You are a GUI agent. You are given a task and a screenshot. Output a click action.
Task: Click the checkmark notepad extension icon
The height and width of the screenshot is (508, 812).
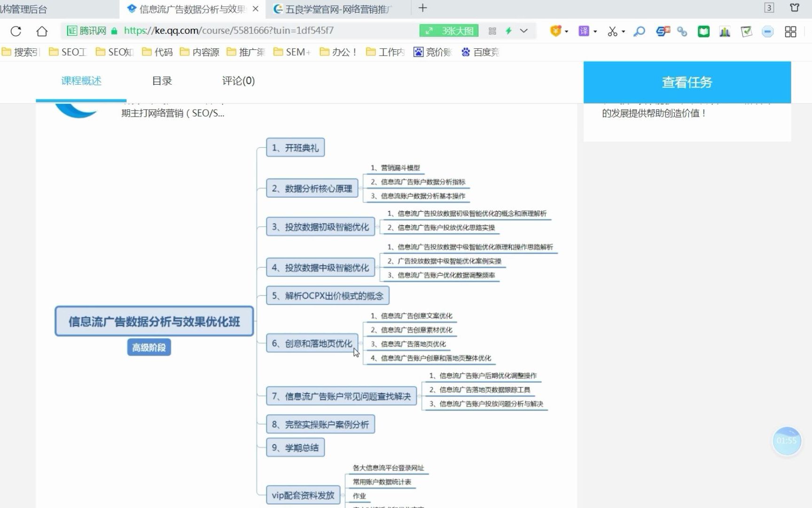click(746, 32)
